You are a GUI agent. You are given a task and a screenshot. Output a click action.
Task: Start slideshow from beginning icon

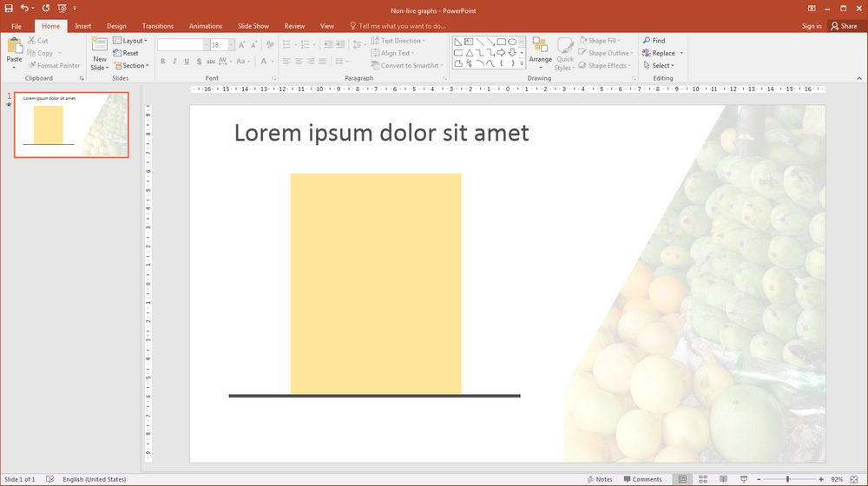62,9
